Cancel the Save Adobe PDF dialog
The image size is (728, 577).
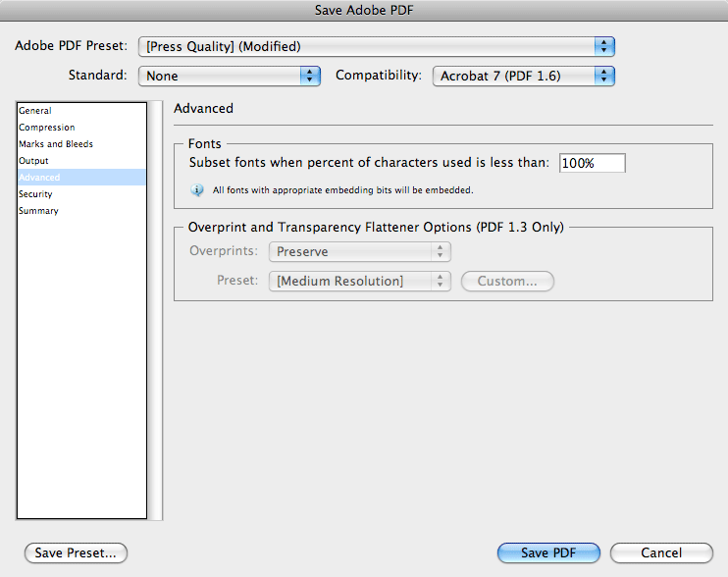[x=661, y=552]
